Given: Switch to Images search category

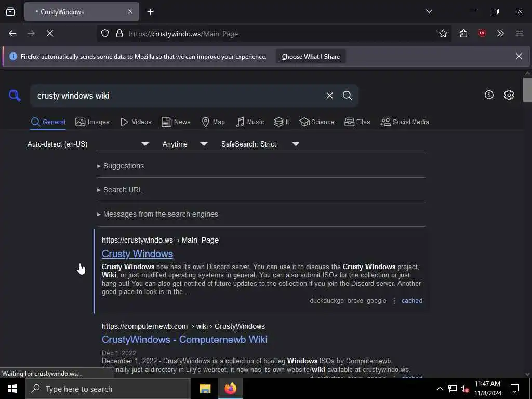Looking at the screenshot, I should tap(92, 122).
